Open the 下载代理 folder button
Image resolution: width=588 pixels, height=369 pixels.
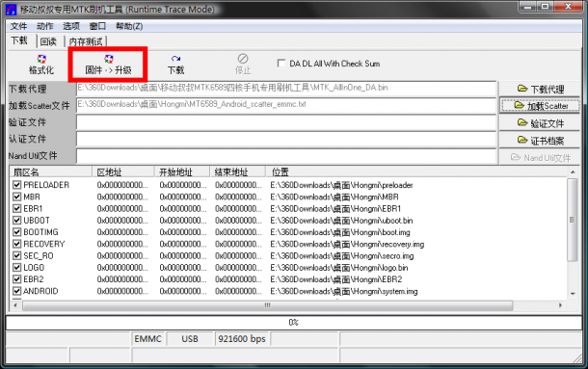coord(540,90)
